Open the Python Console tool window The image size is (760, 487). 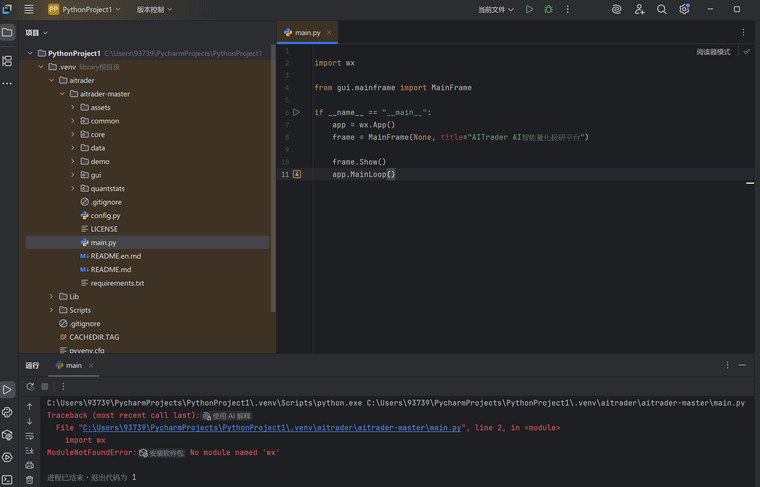pyautogui.click(x=7, y=412)
